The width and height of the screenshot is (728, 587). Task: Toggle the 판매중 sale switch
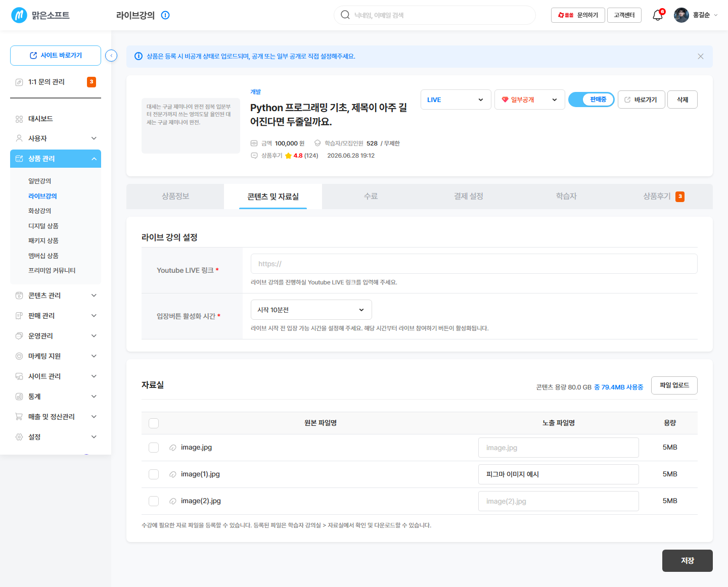[x=591, y=100]
